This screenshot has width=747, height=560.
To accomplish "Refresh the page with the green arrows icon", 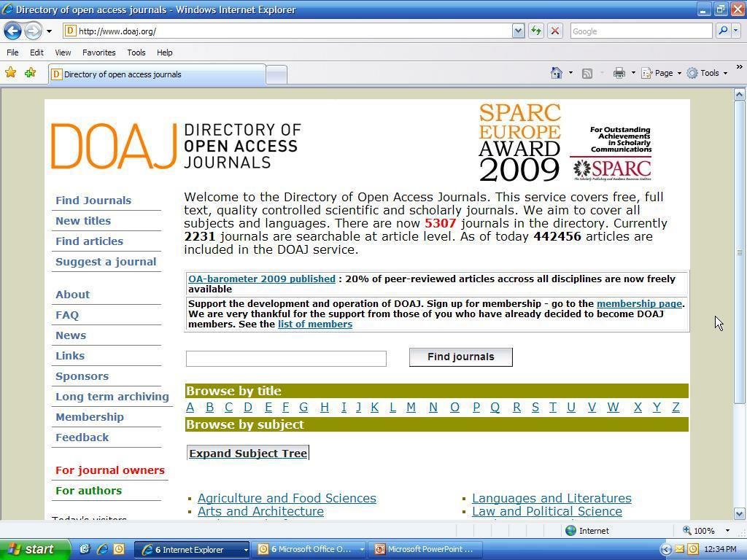I will point(536,31).
